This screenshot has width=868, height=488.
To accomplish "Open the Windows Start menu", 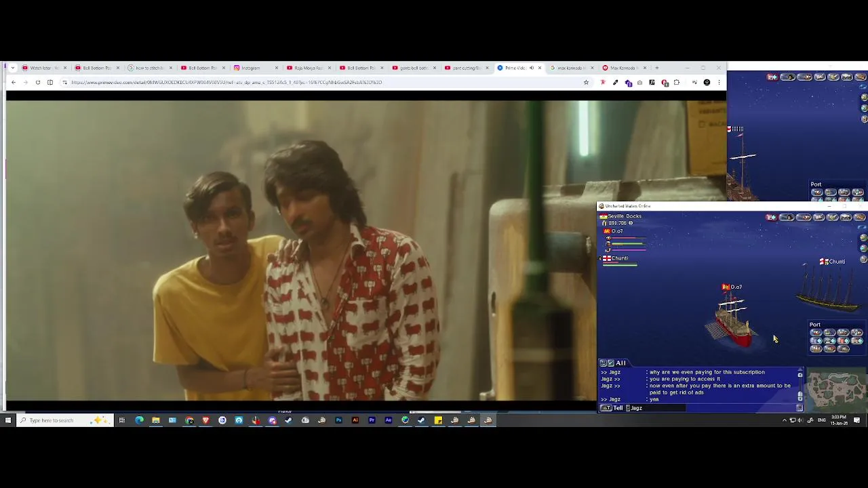I will 7,420.
